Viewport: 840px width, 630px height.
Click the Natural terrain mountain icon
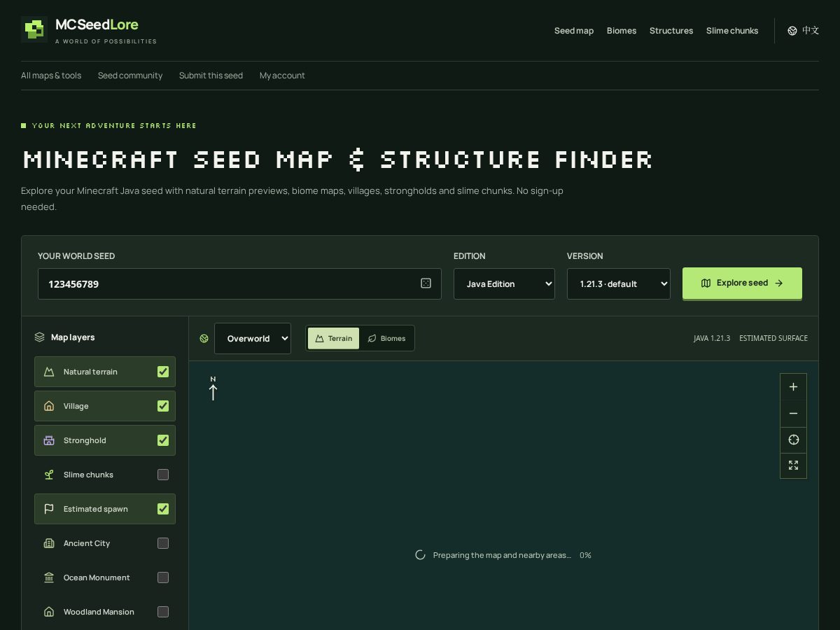tap(49, 372)
